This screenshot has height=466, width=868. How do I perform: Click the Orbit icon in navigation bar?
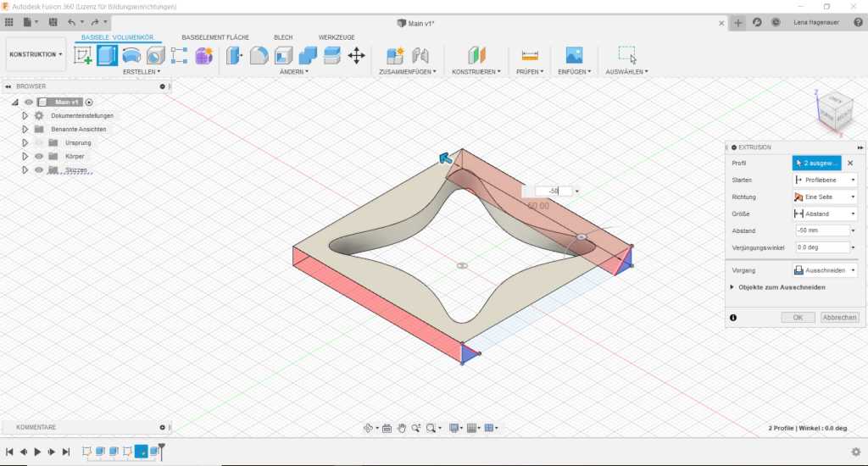[368, 428]
